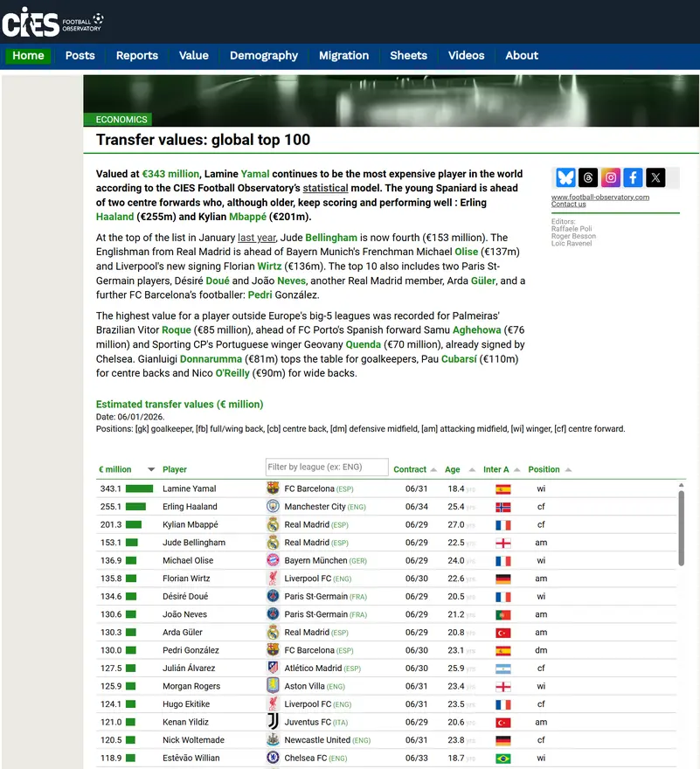Open the Reports menu item

pos(137,55)
